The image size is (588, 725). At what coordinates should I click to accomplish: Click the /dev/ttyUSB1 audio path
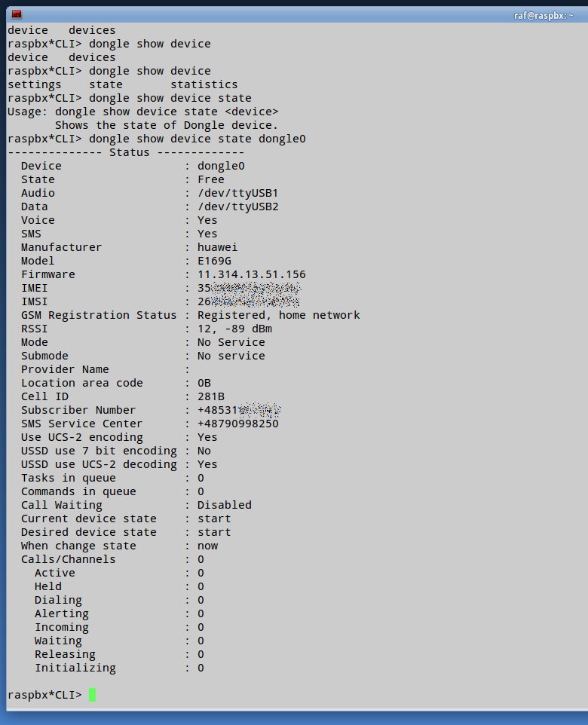tap(237, 193)
